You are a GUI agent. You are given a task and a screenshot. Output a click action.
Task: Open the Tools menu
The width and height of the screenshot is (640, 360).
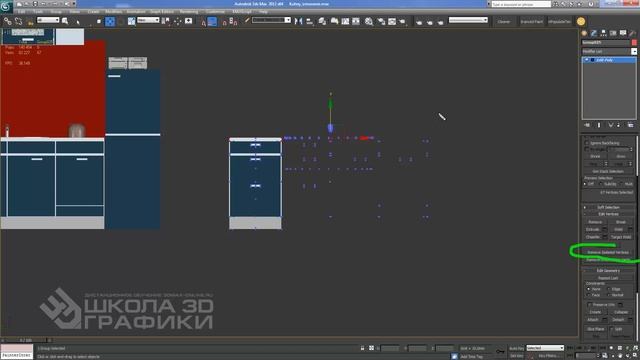[x=38, y=12]
